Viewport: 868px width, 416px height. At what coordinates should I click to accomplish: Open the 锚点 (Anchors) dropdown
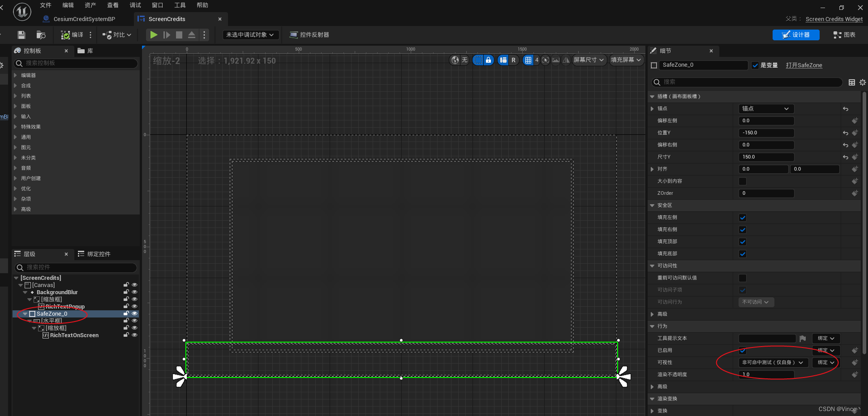pyautogui.click(x=766, y=108)
